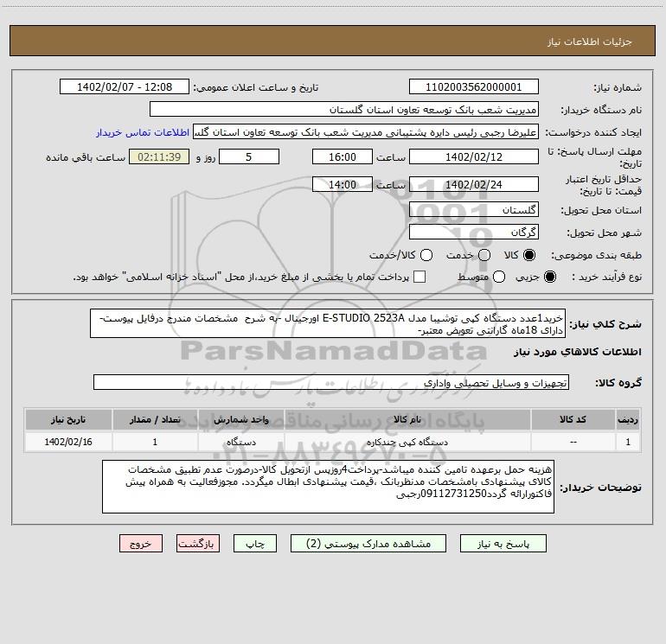Select the جزیی purchase type radio
The width and height of the screenshot is (666, 644).
pos(549,277)
